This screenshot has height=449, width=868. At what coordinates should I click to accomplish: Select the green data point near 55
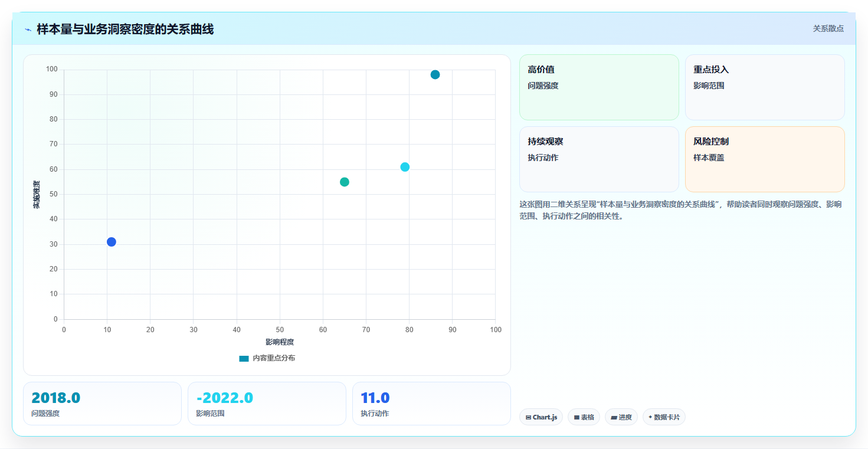pos(345,182)
